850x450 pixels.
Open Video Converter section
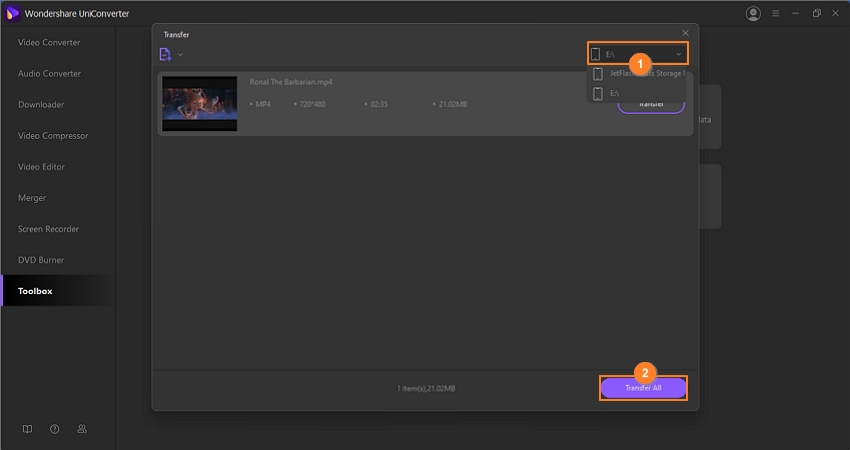coord(49,42)
